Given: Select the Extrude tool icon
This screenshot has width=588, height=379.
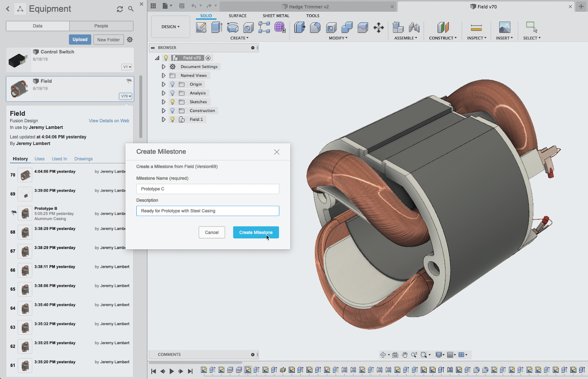Looking at the screenshot, I should tap(217, 28).
